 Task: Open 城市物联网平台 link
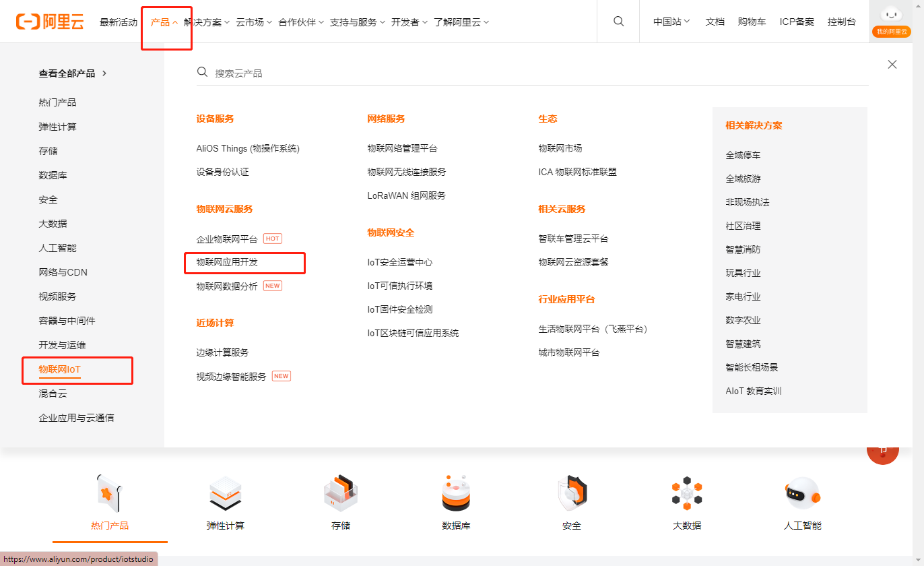pyautogui.click(x=569, y=352)
